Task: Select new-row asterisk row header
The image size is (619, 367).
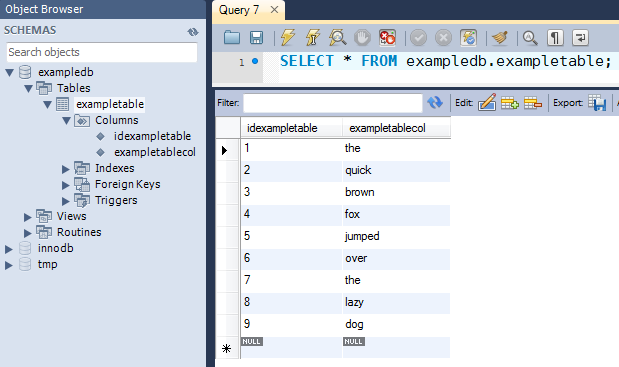Action: 228,348
